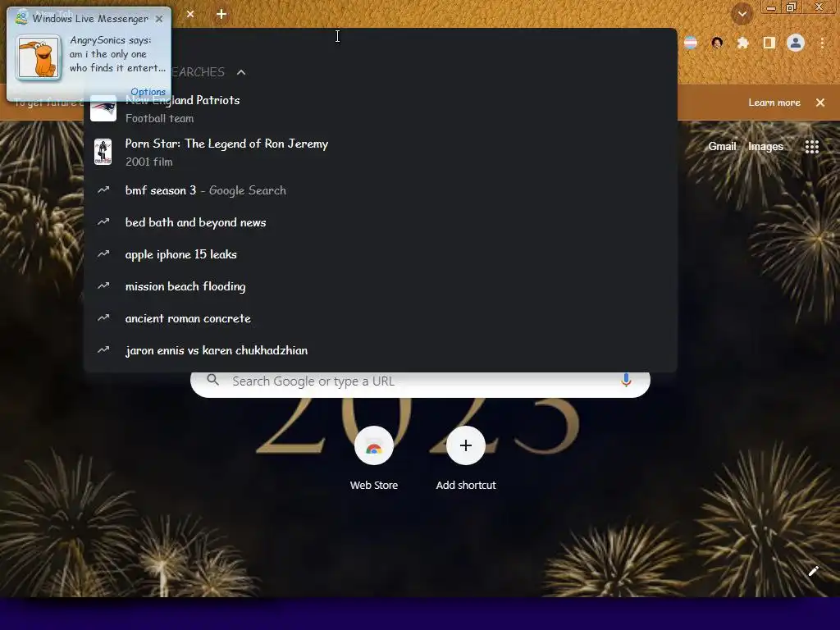
Task: Click the trending arrow beside bed bath and beyond news
Action: tap(103, 221)
